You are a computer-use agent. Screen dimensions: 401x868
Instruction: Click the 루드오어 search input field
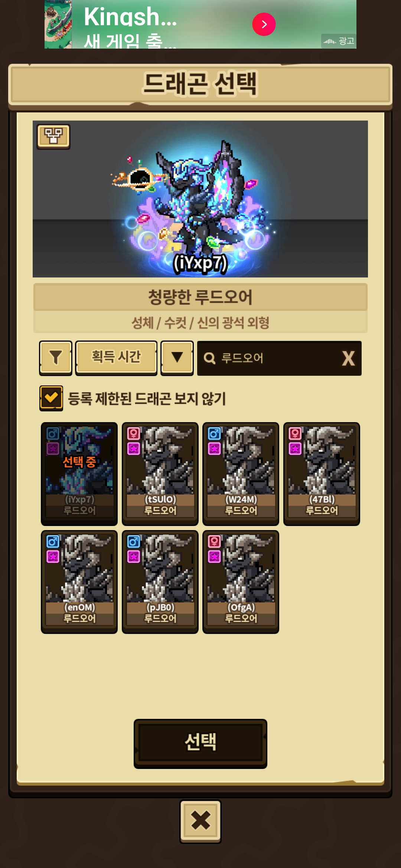coord(279,358)
